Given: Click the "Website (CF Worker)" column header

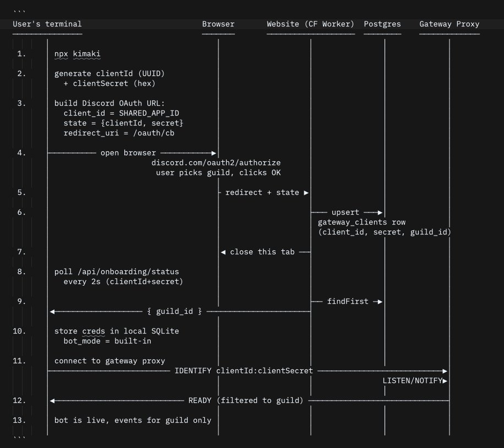Looking at the screenshot, I should coord(310,24).
